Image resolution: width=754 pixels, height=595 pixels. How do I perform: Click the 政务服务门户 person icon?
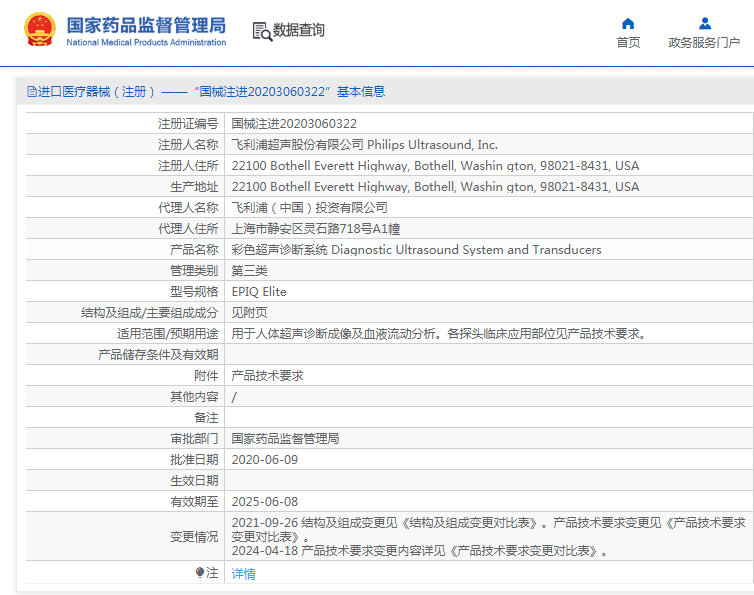(x=704, y=24)
